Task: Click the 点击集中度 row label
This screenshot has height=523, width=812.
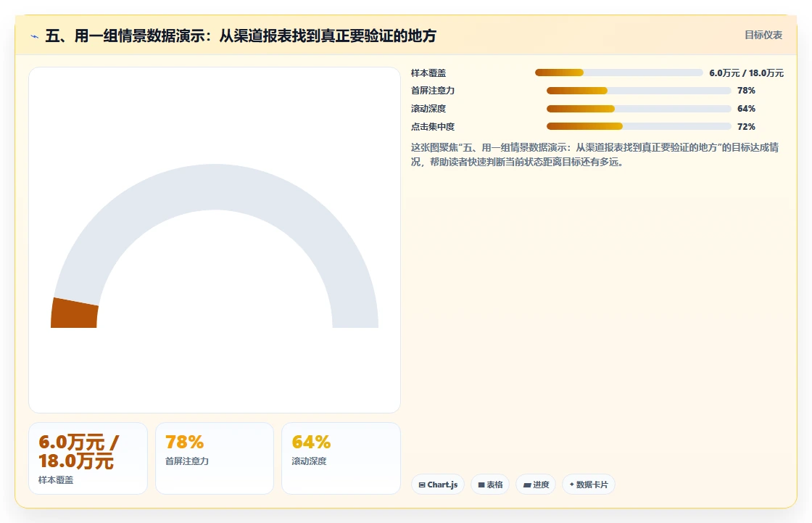Action: pos(432,126)
